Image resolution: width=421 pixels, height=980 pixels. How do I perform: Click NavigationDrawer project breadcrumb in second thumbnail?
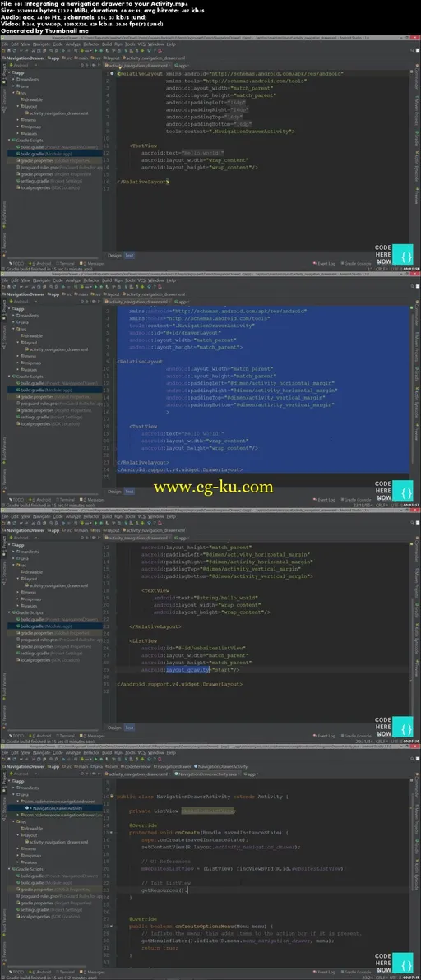click(x=25, y=294)
